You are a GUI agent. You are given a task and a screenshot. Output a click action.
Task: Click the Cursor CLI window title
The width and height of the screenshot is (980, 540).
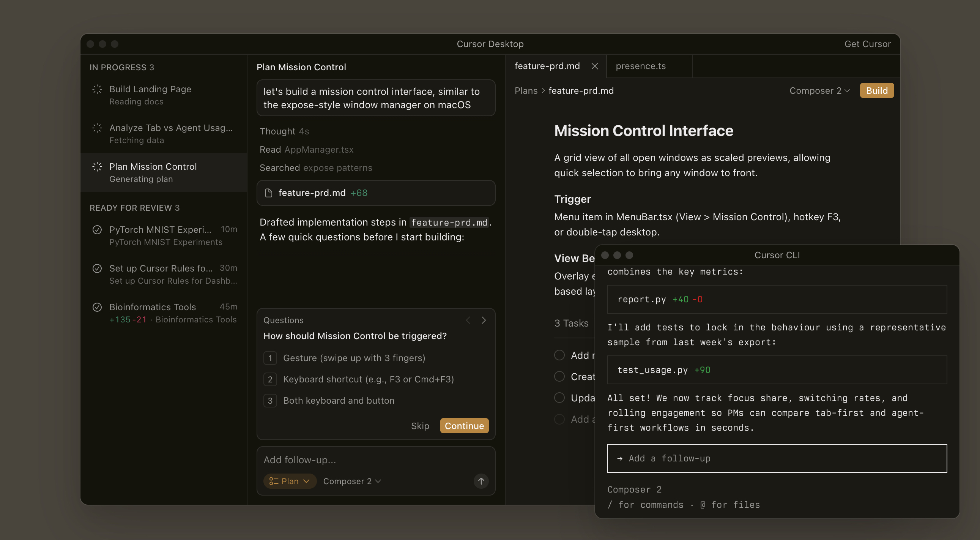777,255
